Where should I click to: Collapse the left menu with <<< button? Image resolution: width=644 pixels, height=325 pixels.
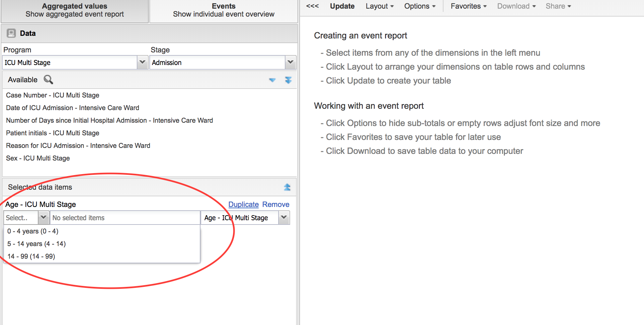point(312,6)
